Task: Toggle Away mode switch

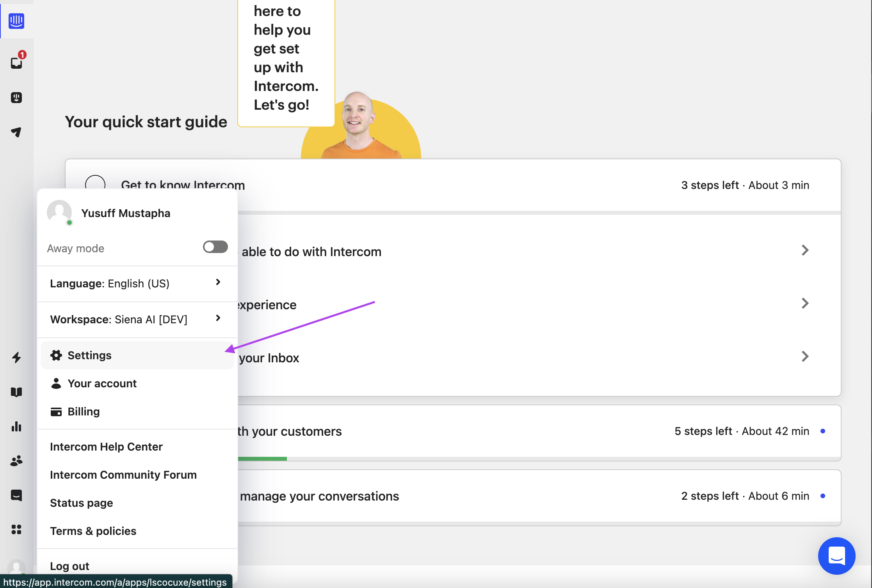Action: coord(215,247)
